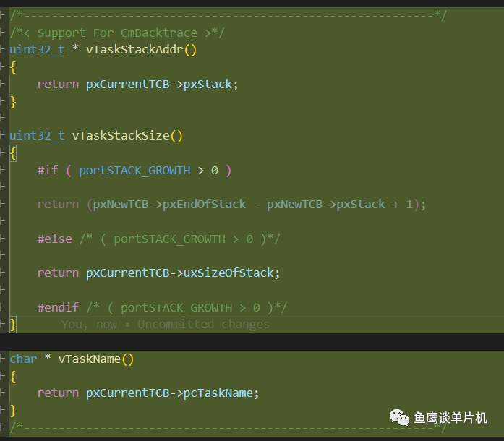Click the #else preprocessor keyword
504x441 pixels.
tap(55, 239)
